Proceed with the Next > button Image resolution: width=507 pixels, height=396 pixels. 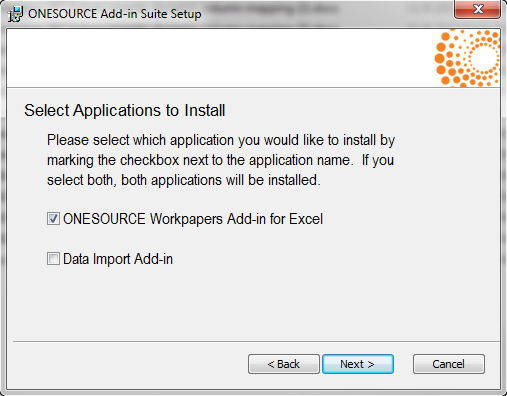pyautogui.click(x=358, y=364)
